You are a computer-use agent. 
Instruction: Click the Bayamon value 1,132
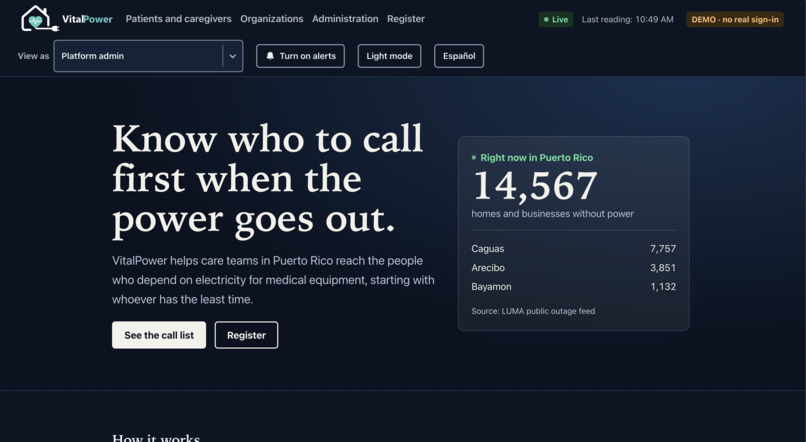pyautogui.click(x=663, y=287)
